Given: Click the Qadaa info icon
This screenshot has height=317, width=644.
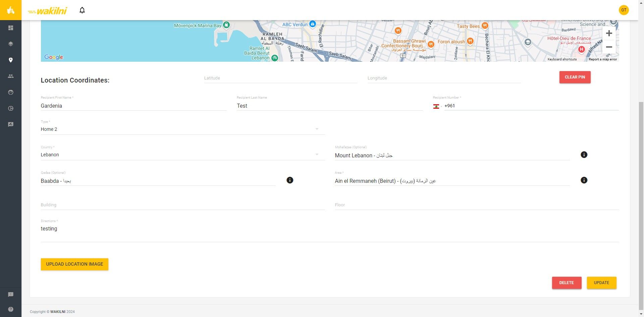Looking at the screenshot, I should click(x=290, y=180).
